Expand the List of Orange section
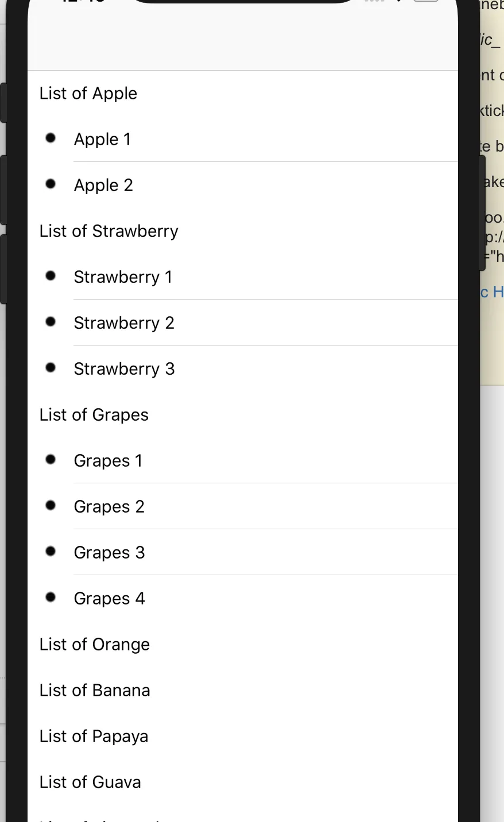Image resolution: width=504 pixels, height=822 pixels. [95, 645]
